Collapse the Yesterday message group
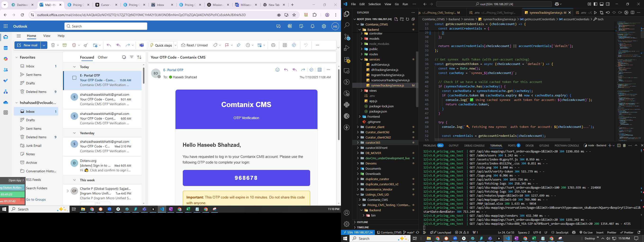Viewport: 644px width, 242px height. tap(74, 133)
